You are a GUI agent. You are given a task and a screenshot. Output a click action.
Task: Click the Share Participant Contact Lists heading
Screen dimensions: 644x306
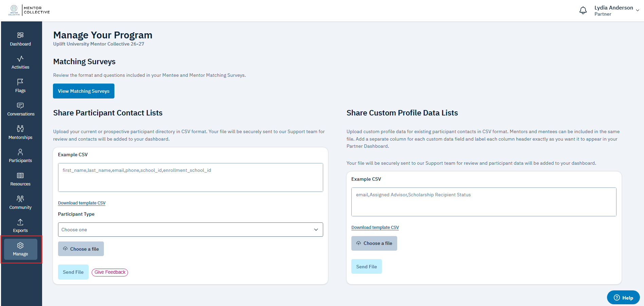pyautogui.click(x=108, y=113)
